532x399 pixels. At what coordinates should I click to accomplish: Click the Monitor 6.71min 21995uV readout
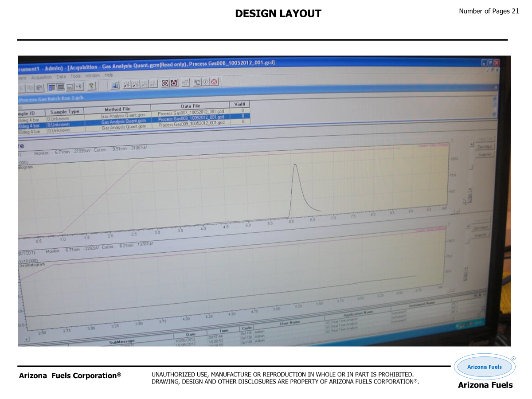tap(63, 152)
